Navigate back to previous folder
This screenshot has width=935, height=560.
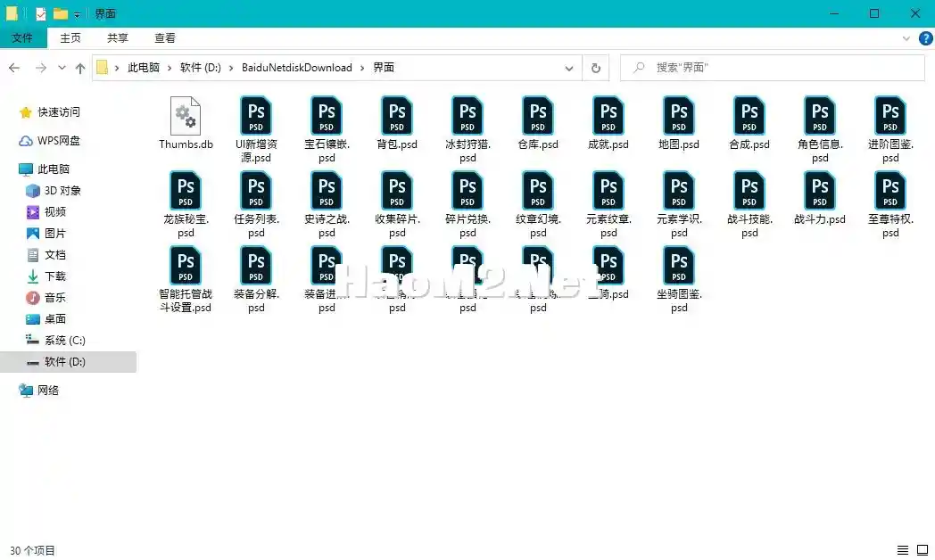tap(14, 68)
